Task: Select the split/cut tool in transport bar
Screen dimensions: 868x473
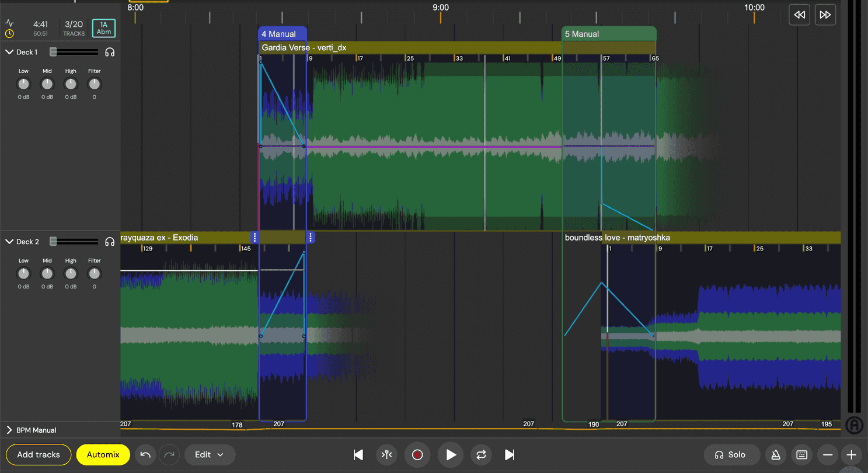Action: [x=386, y=455]
